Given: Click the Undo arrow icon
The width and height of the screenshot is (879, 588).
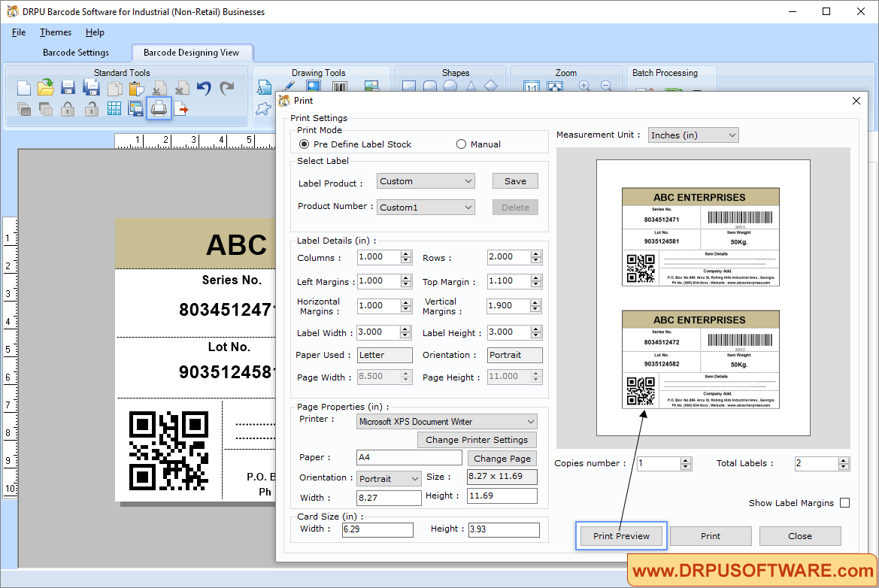Looking at the screenshot, I should coord(204,88).
